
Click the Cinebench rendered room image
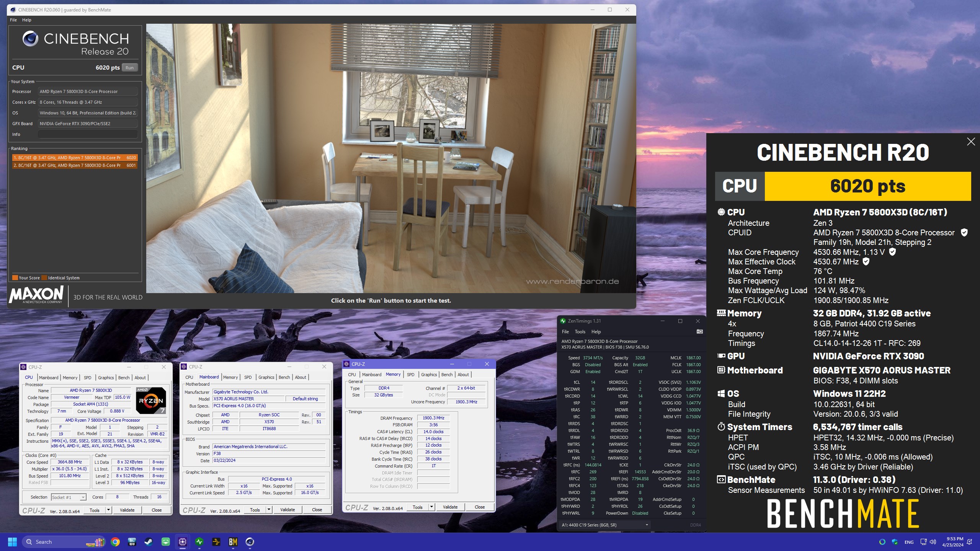click(391, 158)
